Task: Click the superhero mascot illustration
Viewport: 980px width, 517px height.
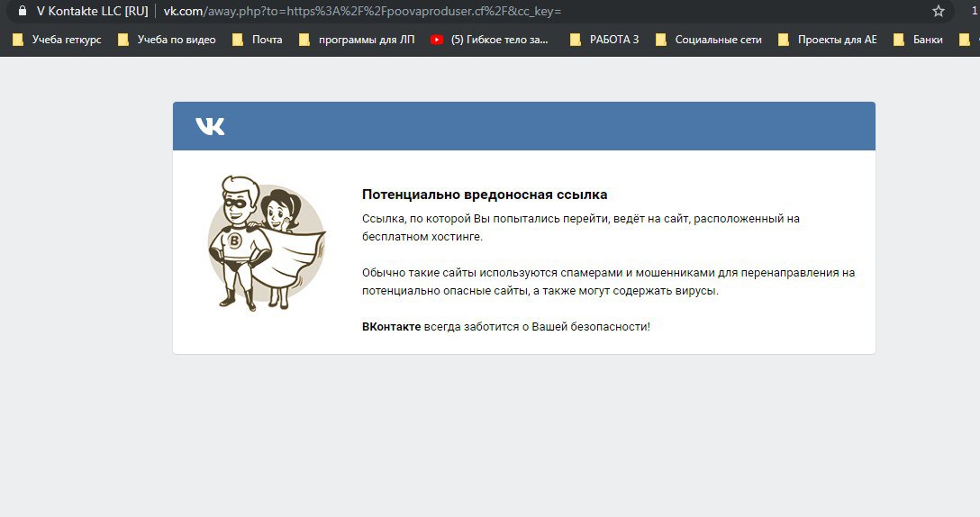Action: click(267, 243)
